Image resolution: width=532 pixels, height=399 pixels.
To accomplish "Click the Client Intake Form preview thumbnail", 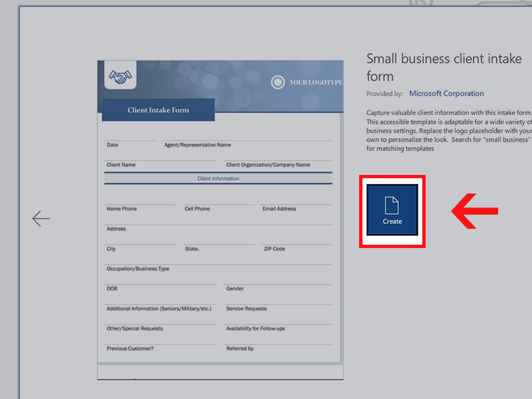I will tap(220, 220).
